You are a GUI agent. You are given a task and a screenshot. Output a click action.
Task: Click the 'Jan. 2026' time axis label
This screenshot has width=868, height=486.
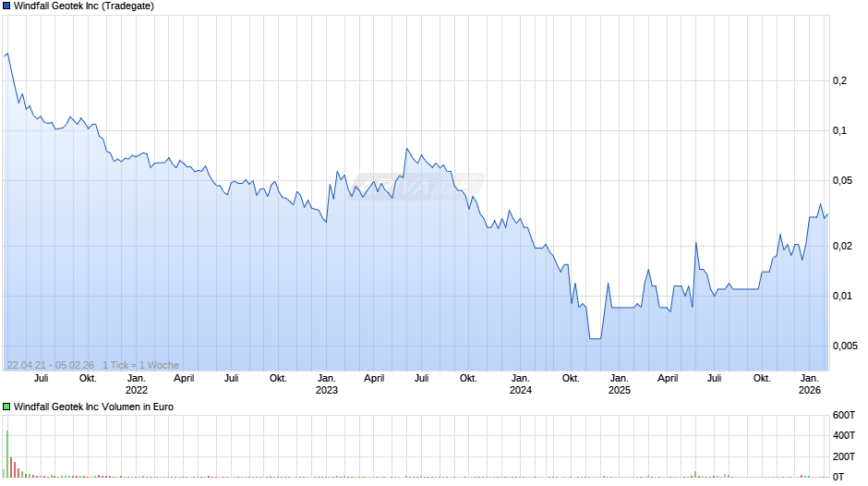click(x=809, y=384)
